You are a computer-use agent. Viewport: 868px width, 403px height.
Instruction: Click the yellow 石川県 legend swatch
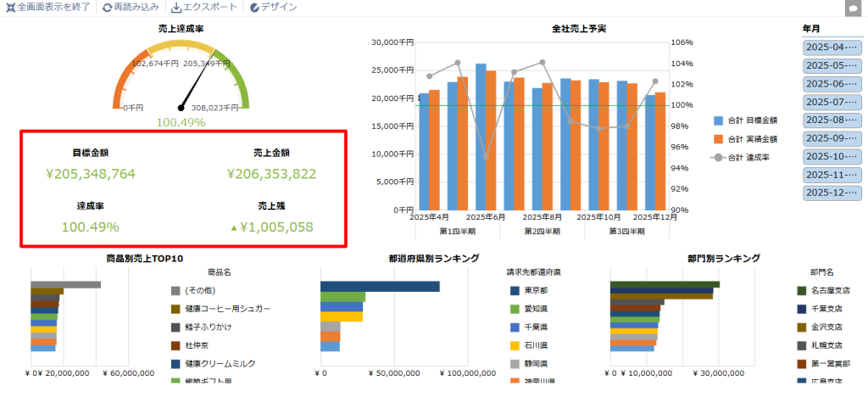pos(514,345)
